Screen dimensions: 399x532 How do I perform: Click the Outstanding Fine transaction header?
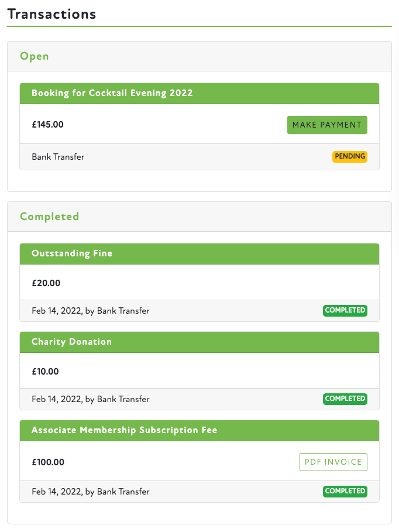pyautogui.click(x=72, y=253)
